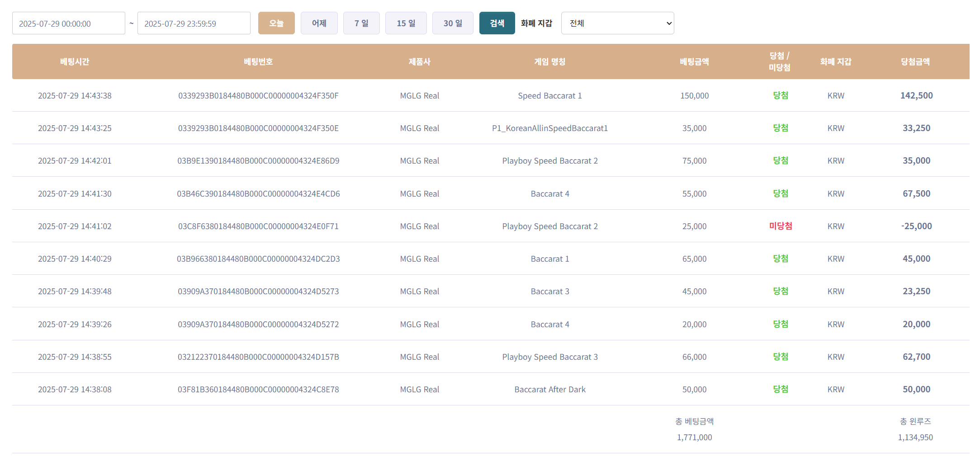Select the 어제 (yesterday) filter button

[319, 23]
